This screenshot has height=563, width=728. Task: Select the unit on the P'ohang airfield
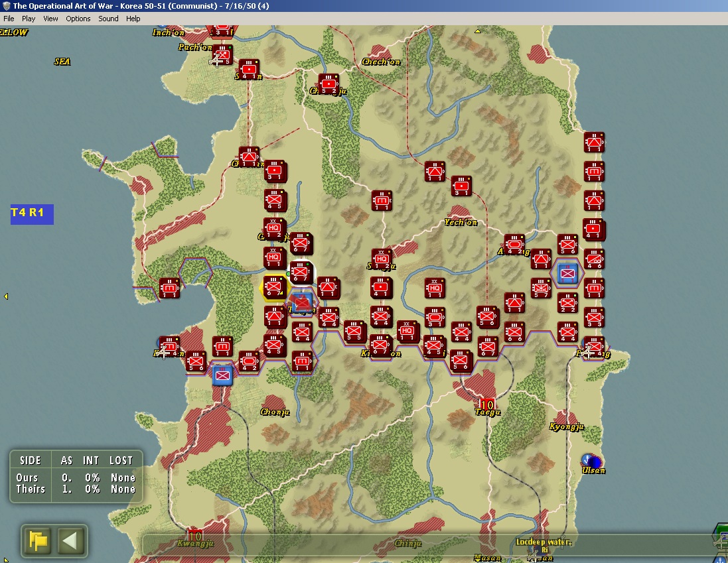tap(595, 347)
